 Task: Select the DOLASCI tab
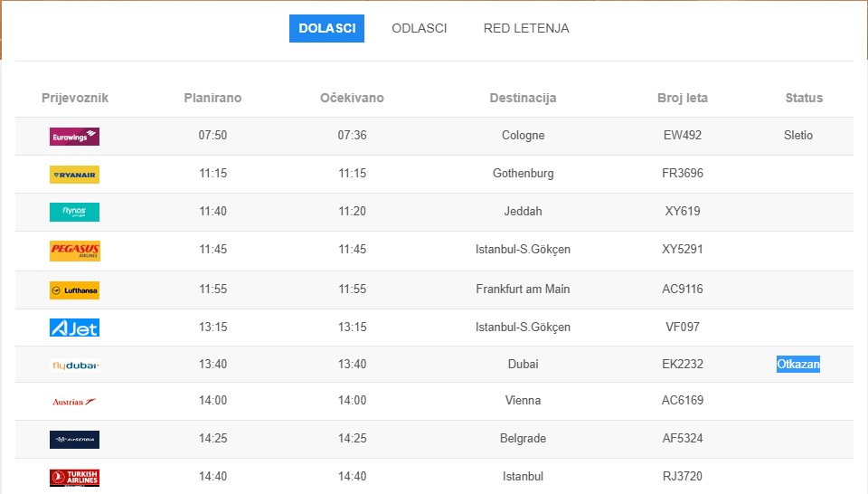click(326, 28)
